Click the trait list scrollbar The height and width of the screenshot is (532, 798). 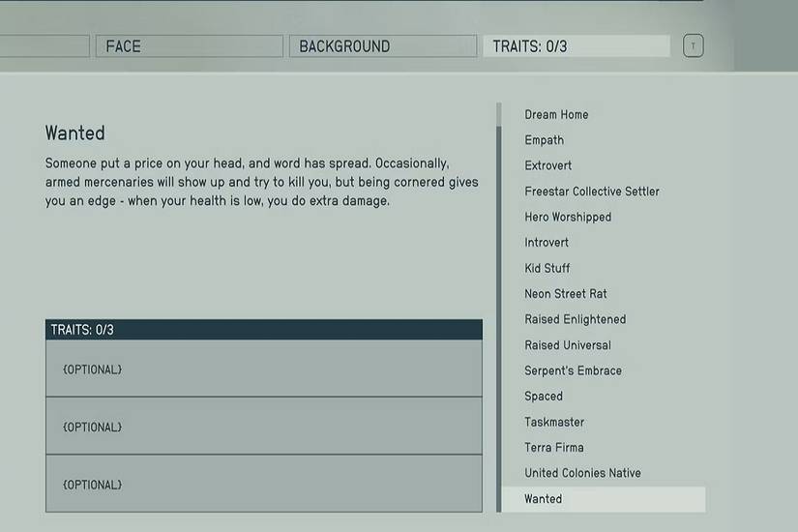click(x=499, y=308)
